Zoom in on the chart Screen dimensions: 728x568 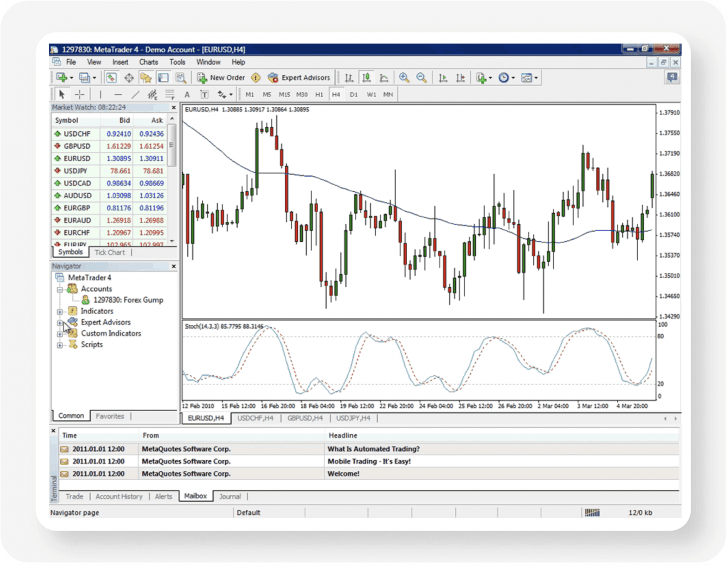coord(404,78)
